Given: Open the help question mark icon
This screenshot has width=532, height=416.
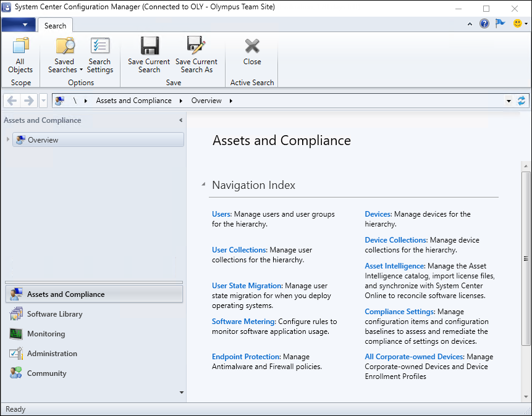Looking at the screenshot, I should [484, 24].
